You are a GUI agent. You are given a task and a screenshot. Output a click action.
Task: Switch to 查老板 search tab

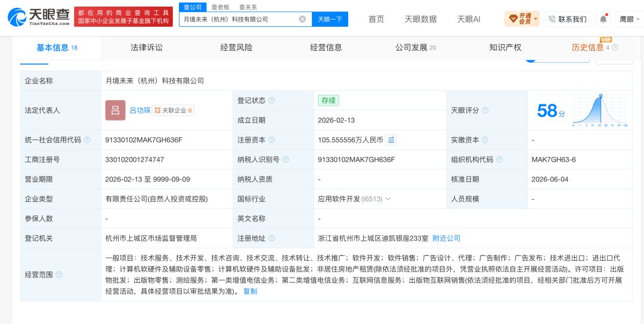221,7
